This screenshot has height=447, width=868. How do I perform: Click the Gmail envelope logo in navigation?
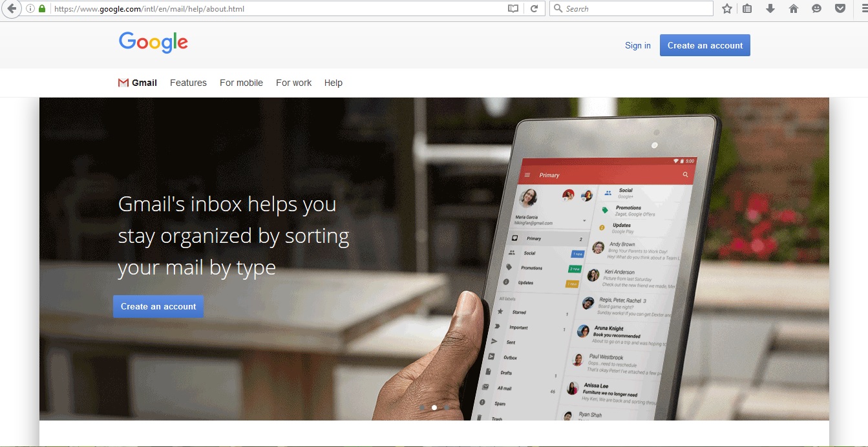123,83
